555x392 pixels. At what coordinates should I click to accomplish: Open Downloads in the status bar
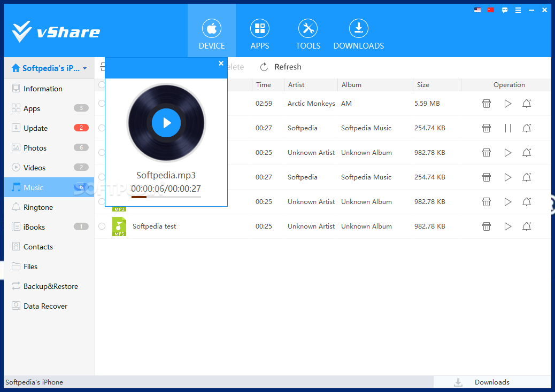click(x=492, y=382)
